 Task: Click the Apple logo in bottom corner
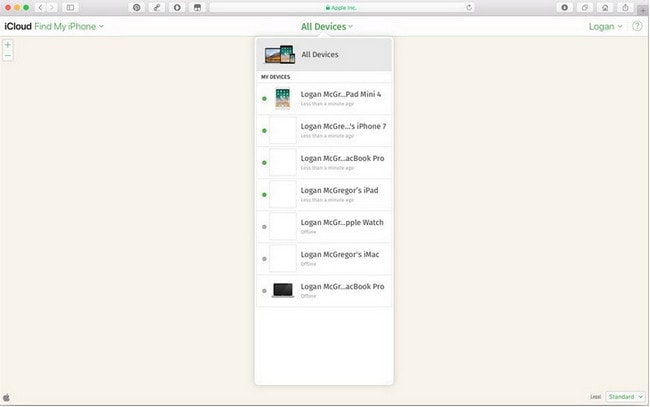pos(6,397)
